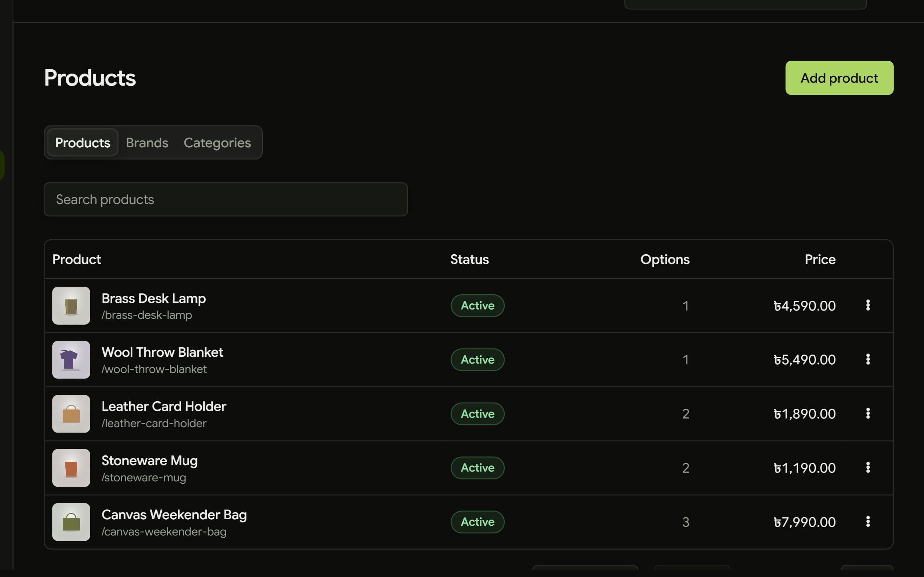
Task: Open the Leather Card Holder product name
Action: (164, 407)
